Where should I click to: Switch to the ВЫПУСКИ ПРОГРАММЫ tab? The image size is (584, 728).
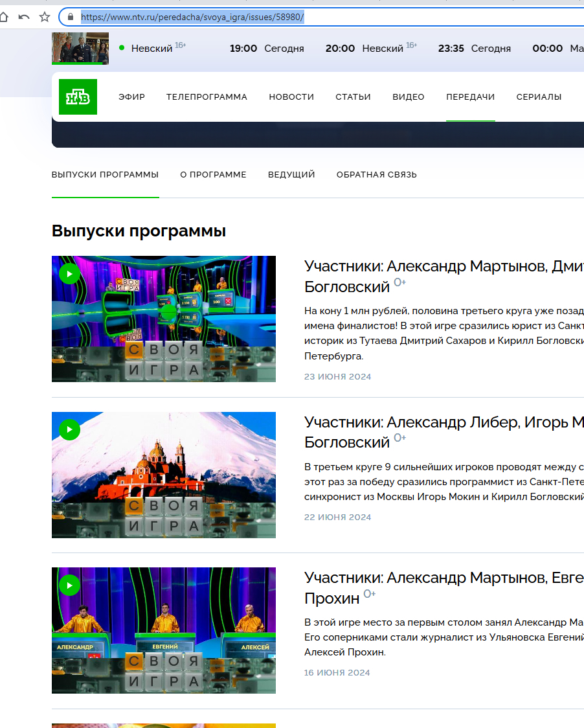[x=105, y=175]
